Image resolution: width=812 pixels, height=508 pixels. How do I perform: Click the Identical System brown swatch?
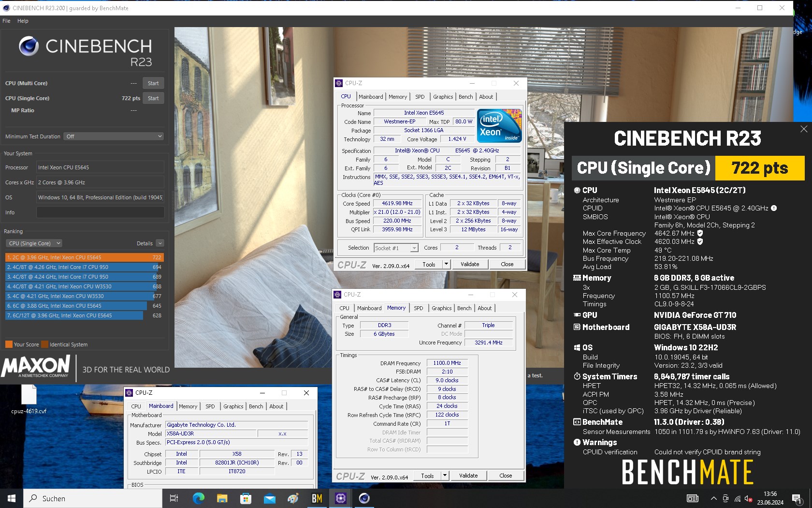[45, 344]
